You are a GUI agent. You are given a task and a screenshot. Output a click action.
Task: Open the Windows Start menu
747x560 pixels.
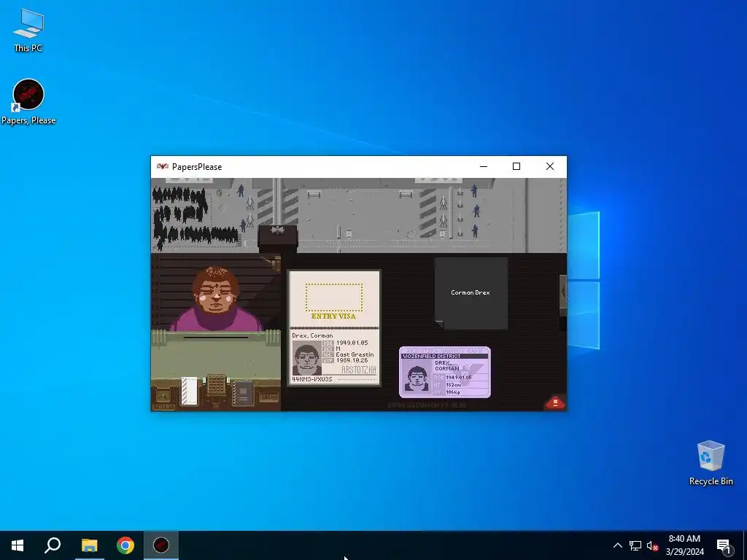point(18,545)
